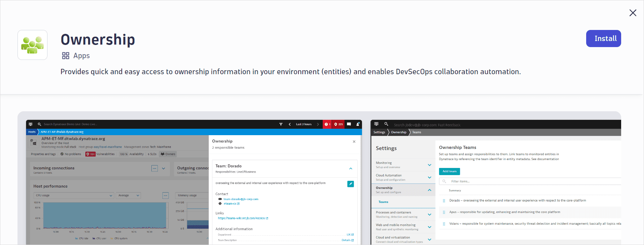Toggle the 'CPU idle' chart legend

(82, 239)
